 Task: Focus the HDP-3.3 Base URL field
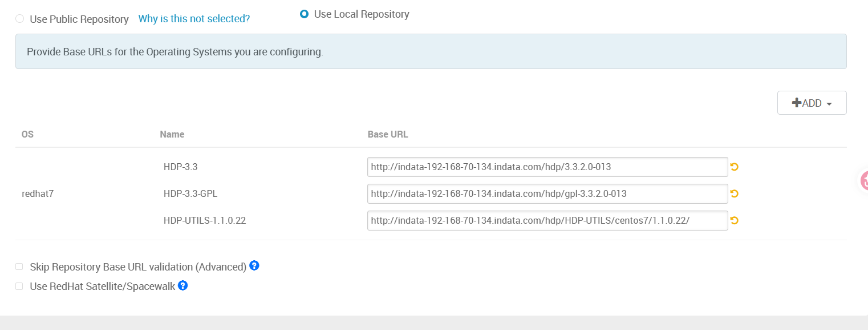pyautogui.click(x=547, y=167)
